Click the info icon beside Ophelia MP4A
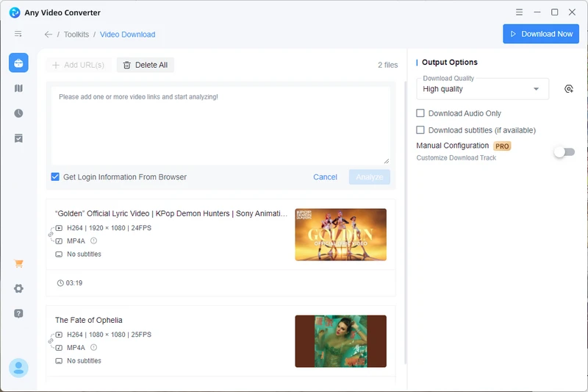 pyautogui.click(x=94, y=347)
